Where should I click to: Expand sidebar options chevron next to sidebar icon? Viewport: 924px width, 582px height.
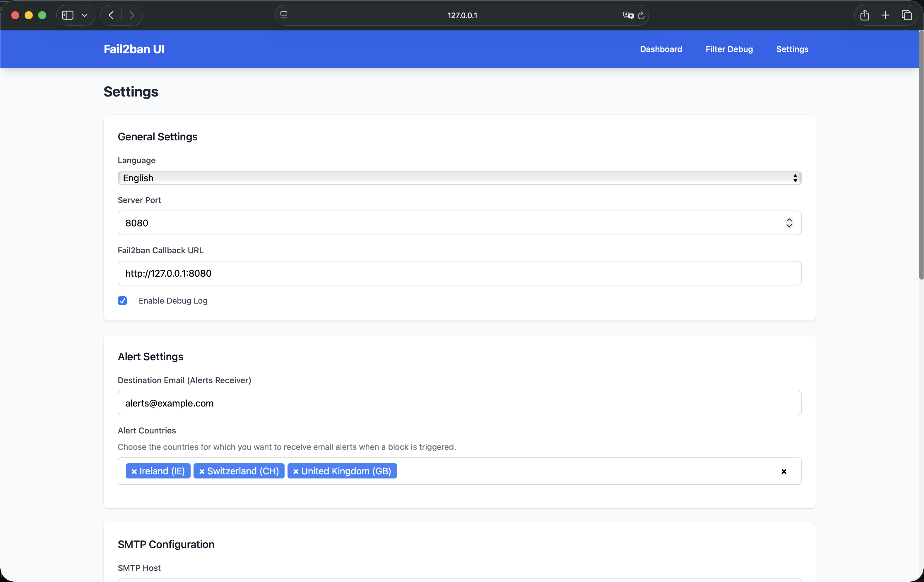pyautogui.click(x=85, y=15)
